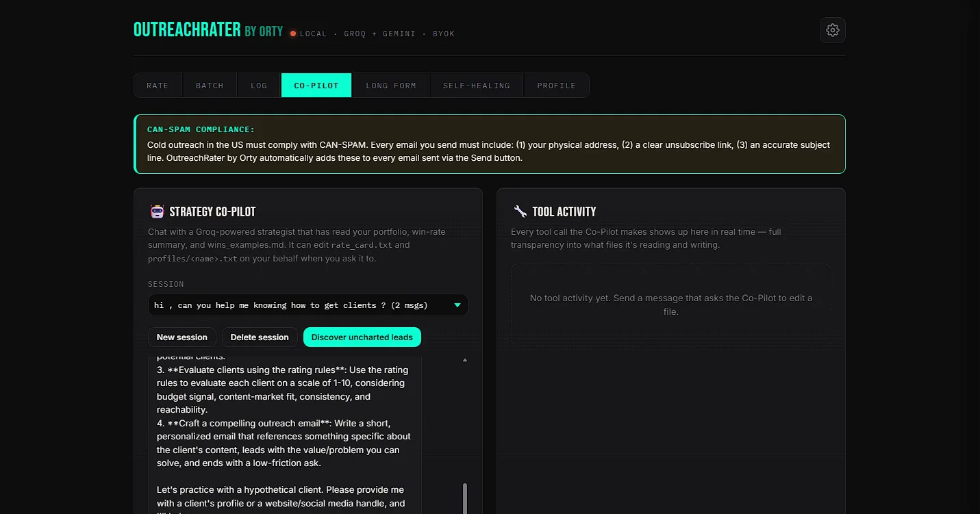Switch to the Self-Healing tab
The height and width of the screenshot is (514, 980).
click(476, 86)
